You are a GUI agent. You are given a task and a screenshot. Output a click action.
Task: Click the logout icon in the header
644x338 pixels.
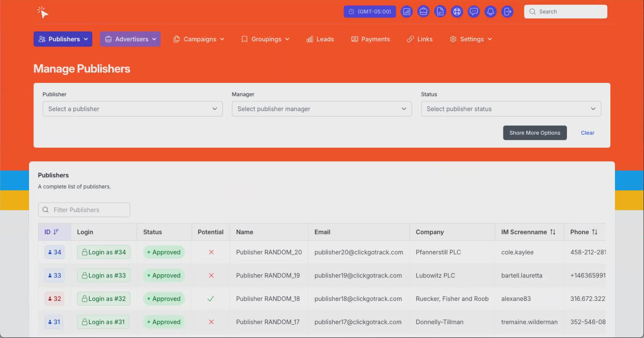508,12
